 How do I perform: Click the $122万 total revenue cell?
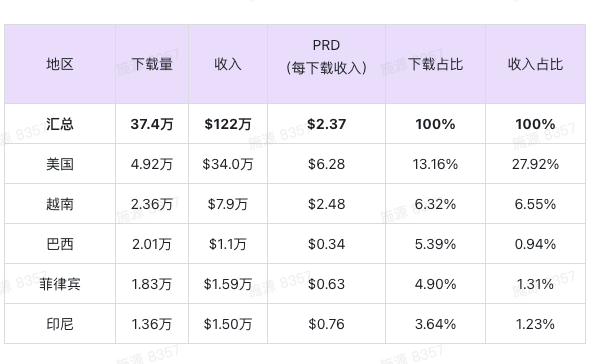coord(228,124)
